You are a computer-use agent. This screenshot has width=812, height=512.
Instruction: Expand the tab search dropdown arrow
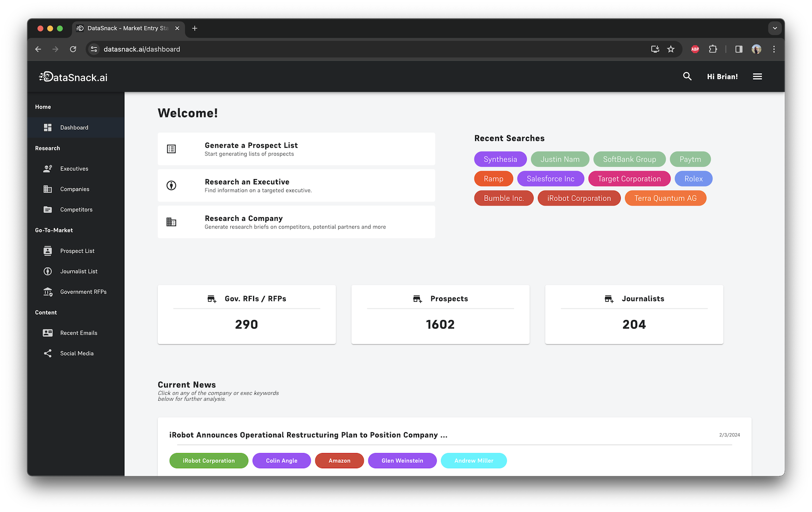(x=775, y=28)
